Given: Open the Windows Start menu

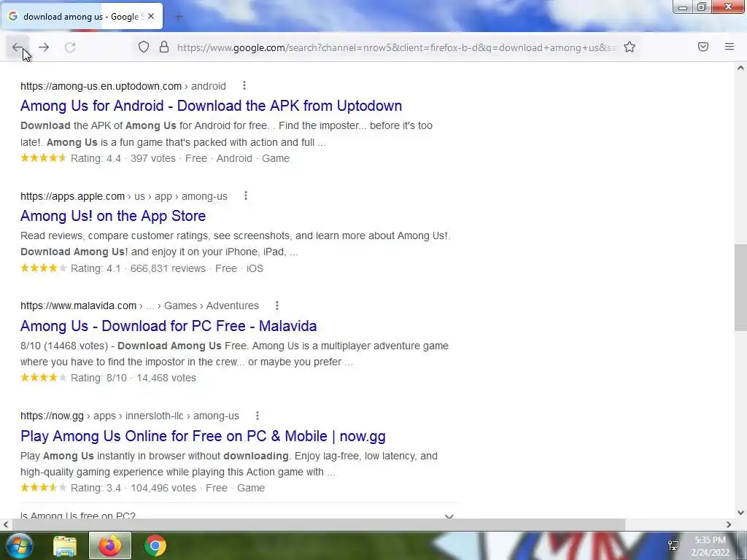Looking at the screenshot, I should (19, 545).
